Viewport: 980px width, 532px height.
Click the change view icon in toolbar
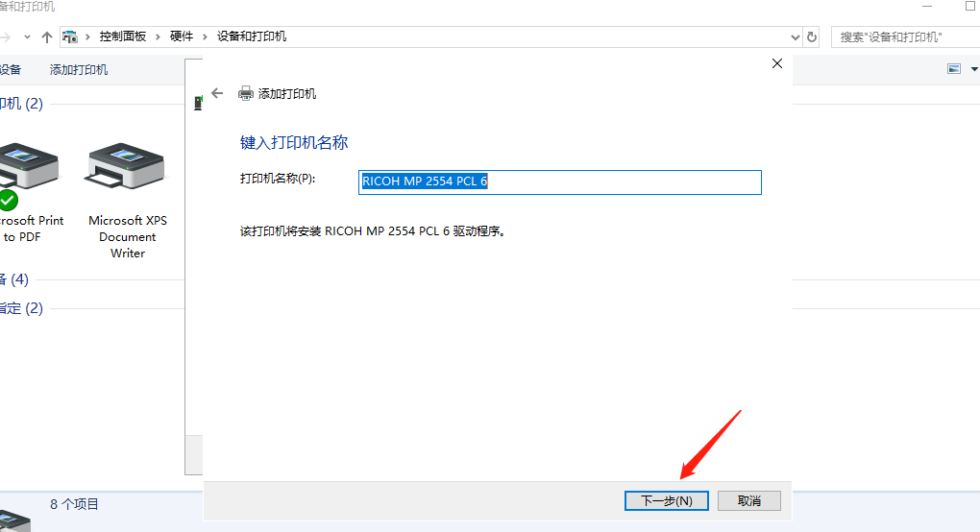[x=953, y=69]
